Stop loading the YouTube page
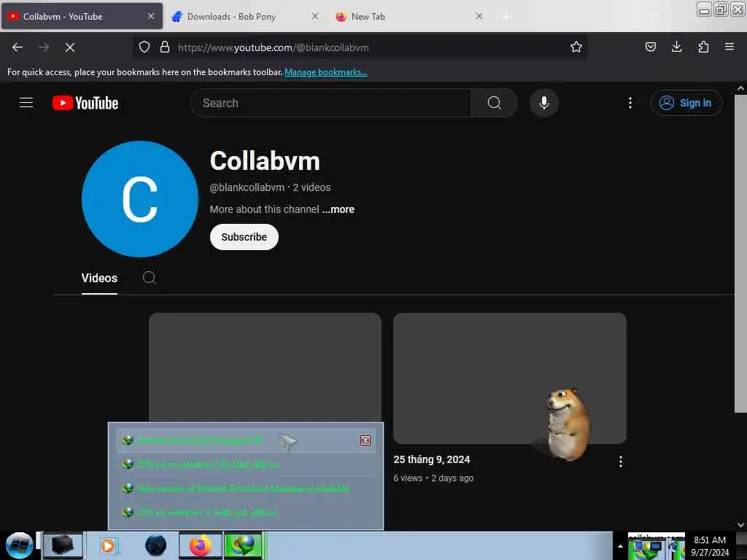Image resolution: width=747 pixels, height=560 pixels. tap(69, 47)
